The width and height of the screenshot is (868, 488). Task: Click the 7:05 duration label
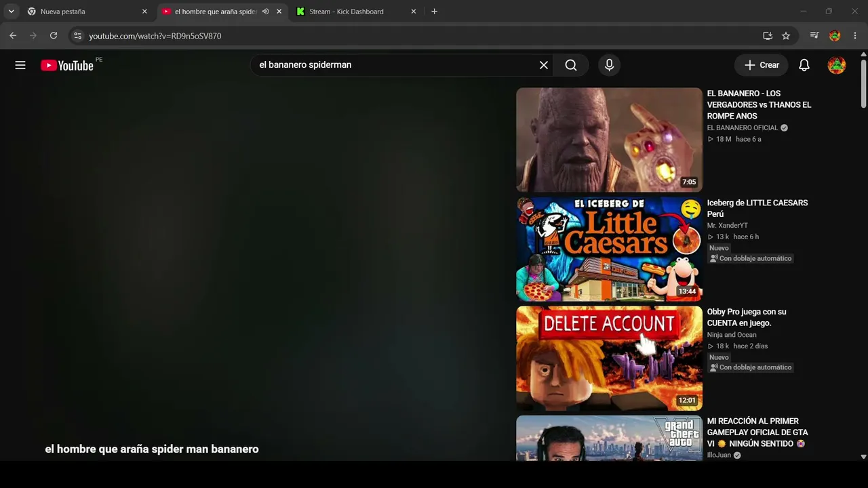[x=689, y=182]
